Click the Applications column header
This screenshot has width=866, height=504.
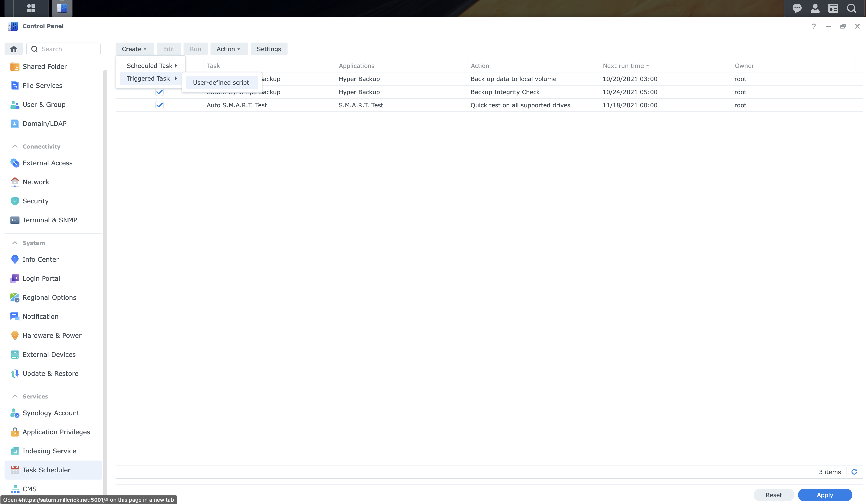click(x=401, y=66)
